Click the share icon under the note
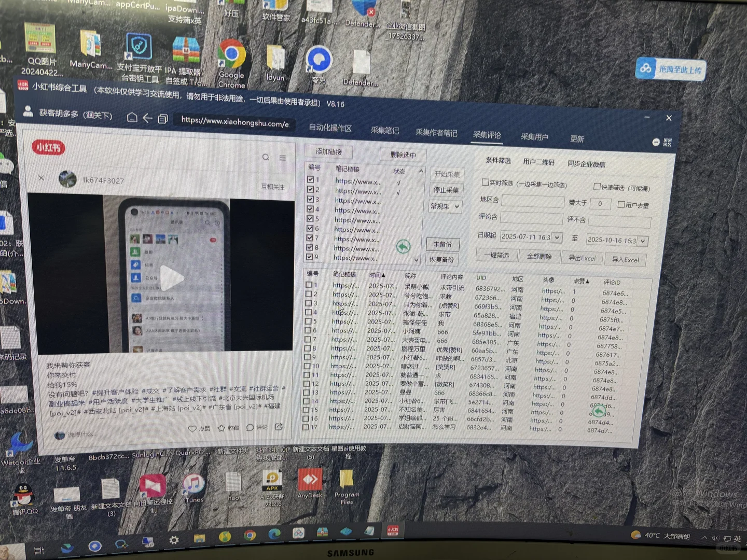The width and height of the screenshot is (747, 560). [279, 426]
